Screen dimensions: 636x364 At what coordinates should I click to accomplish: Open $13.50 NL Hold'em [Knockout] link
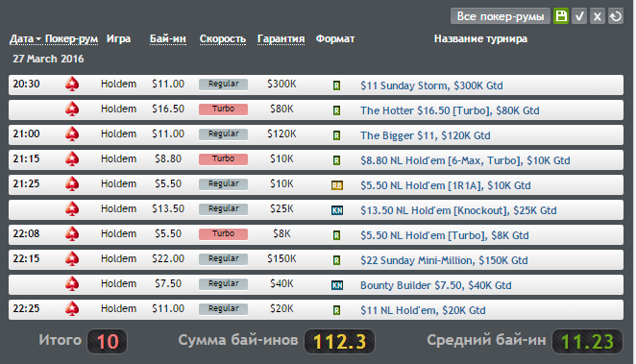pyautogui.click(x=458, y=210)
